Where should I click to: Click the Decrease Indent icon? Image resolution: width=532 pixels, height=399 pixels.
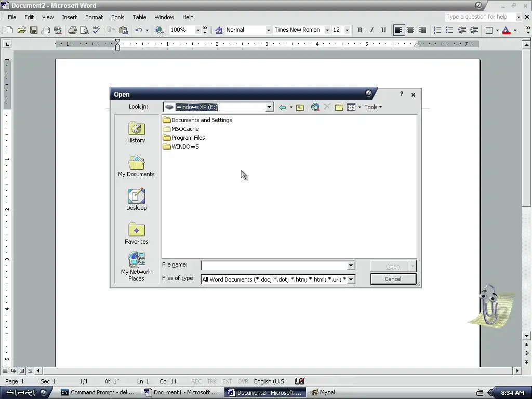click(x=462, y=30)
